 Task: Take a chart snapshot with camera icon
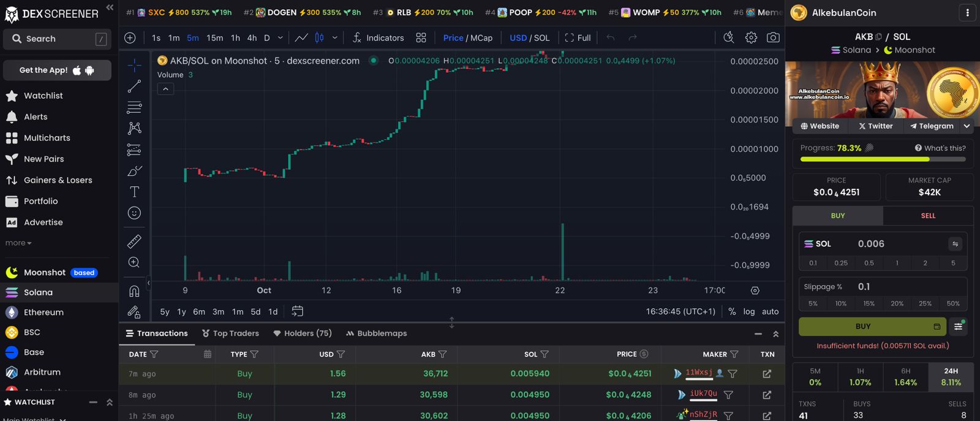pos(774,38)
